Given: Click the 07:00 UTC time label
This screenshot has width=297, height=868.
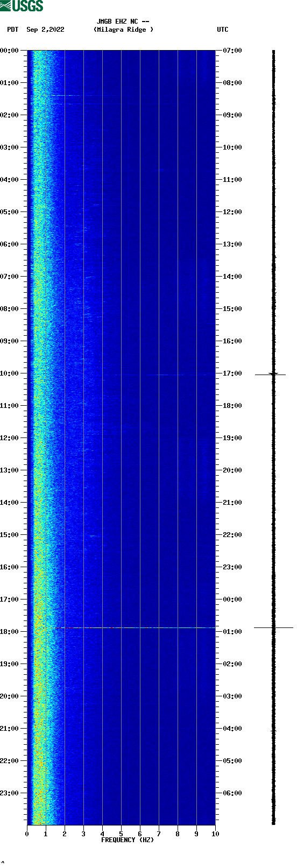Looking at the screenshot, I should coord(232,51).
